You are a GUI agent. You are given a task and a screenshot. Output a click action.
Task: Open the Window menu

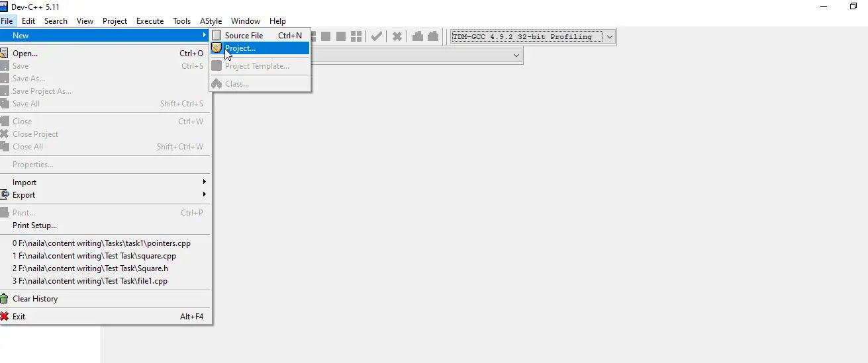[x=246, y=21]
